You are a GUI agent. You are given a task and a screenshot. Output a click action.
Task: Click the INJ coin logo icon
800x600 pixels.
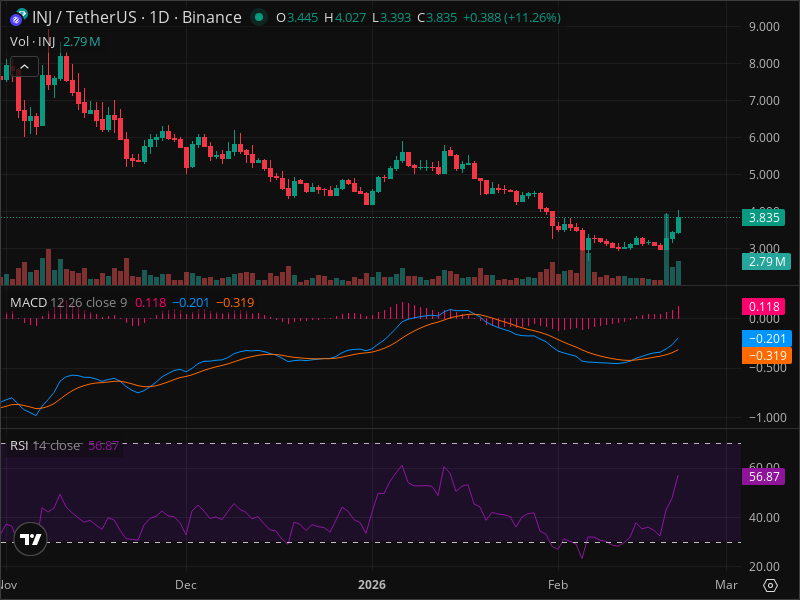19,17
